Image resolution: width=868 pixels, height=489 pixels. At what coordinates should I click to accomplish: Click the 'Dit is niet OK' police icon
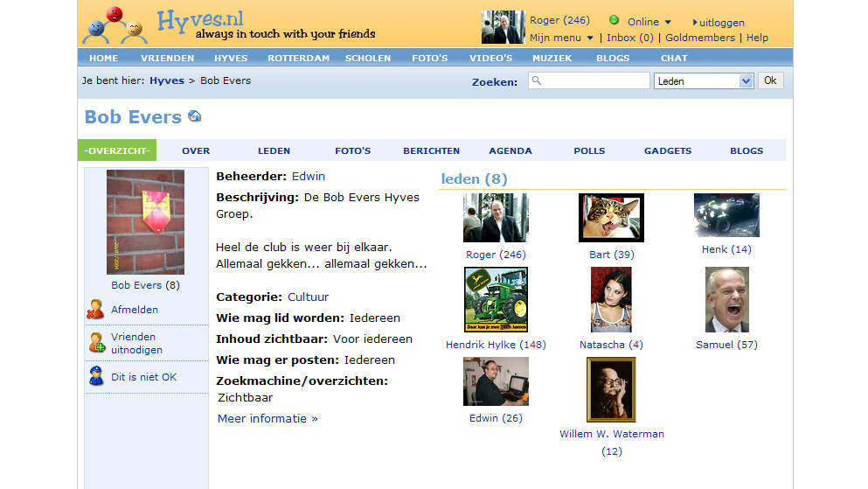95,377
